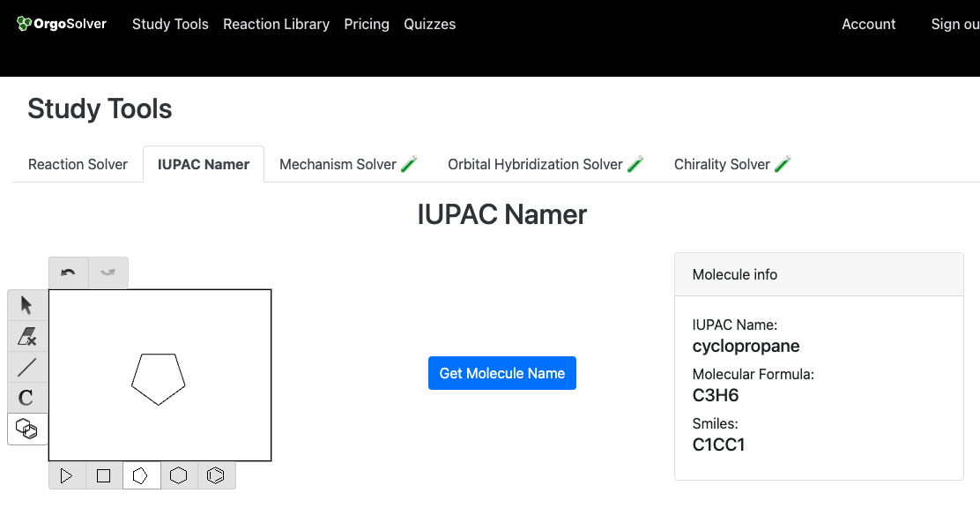Open the Reaction Library page
The image size is (980, 508).
point(276,24)
